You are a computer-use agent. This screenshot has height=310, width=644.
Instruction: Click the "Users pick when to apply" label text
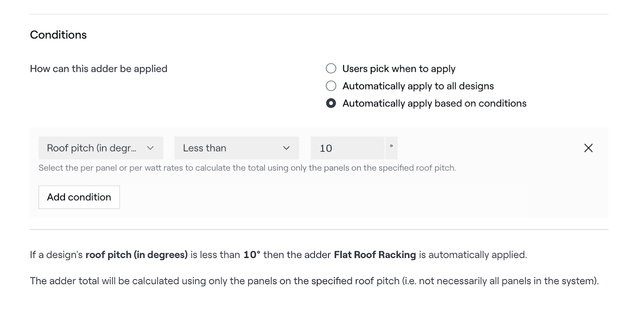(x=398, y=69)
